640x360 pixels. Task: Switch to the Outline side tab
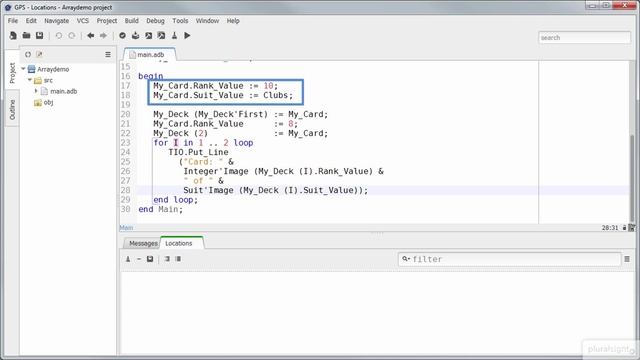point(12,109)
